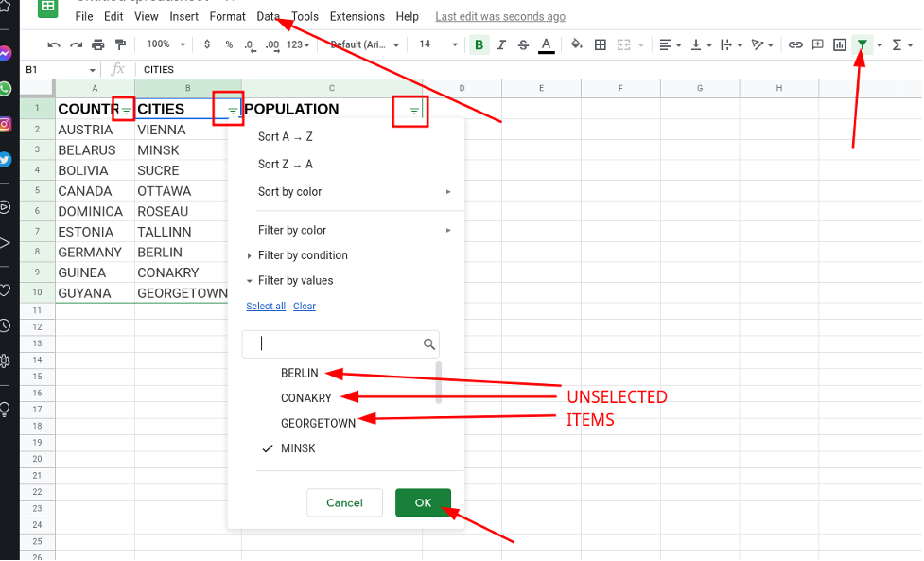
Task: Click the Clear link
Action: 305,306
